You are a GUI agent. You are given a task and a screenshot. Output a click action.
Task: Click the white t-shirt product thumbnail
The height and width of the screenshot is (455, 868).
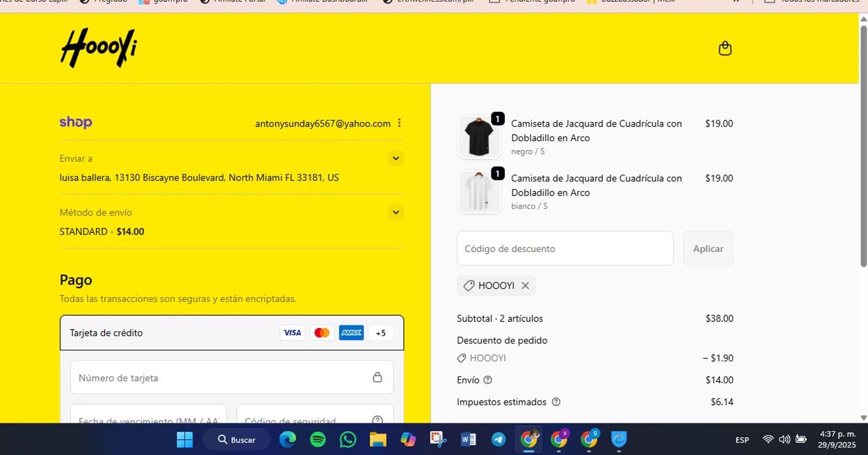pyautogui.click(x=479, y=192)
